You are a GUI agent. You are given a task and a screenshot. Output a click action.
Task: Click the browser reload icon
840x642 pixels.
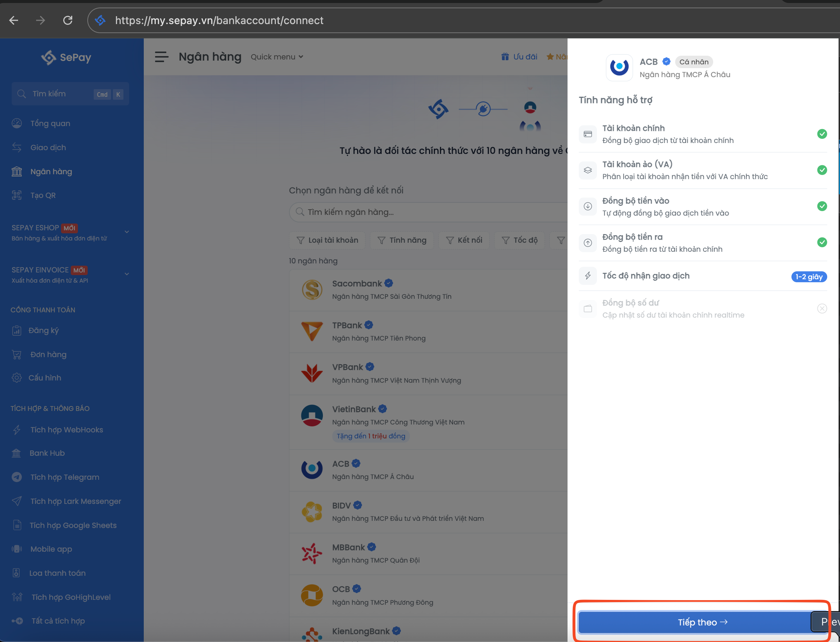point(68,20)
